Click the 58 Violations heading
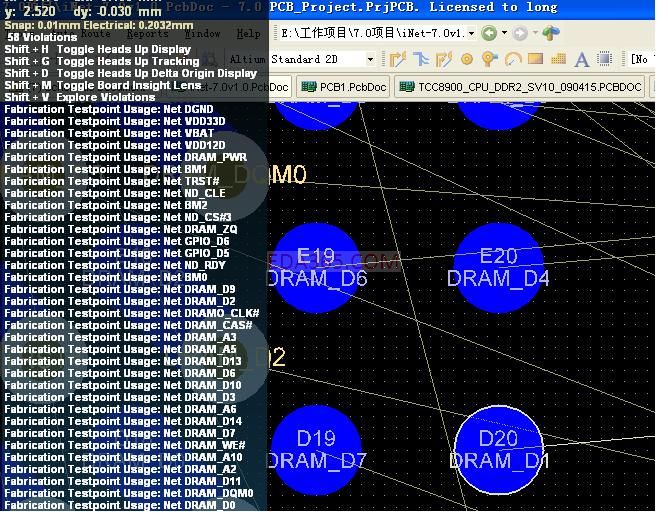This screenshot has height=523, width=668. click(x=42, y=37)
